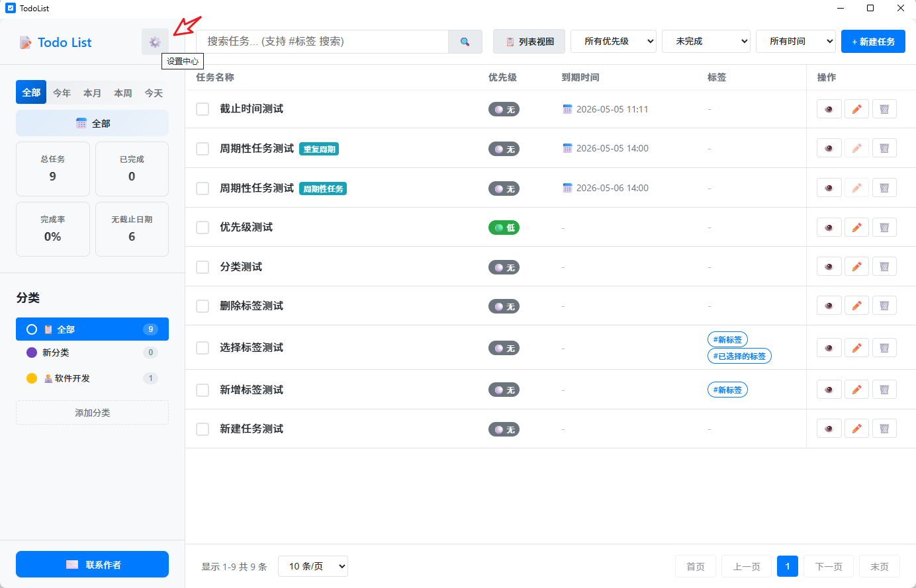Edit the 删除标签测试 task with pencil icon

pyautogui.click(x=856, y=306)
